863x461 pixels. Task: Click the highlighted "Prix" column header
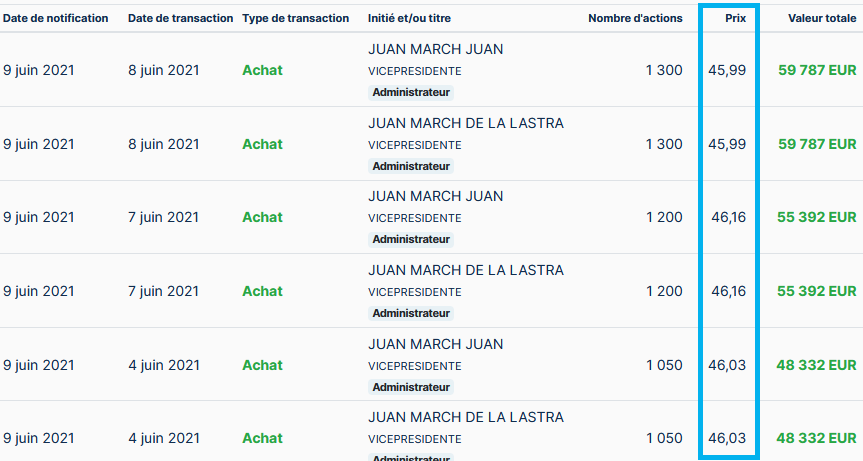point(736,18)
